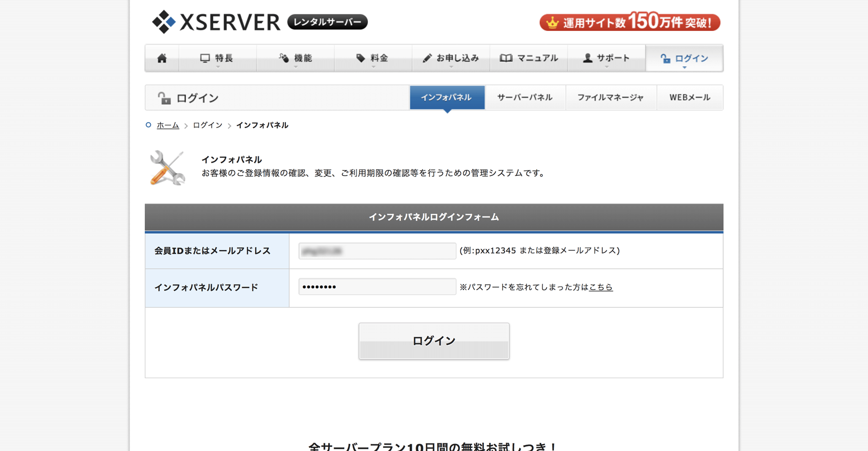Switch to the サーバーパネル tab

click(x=525, y=98)
